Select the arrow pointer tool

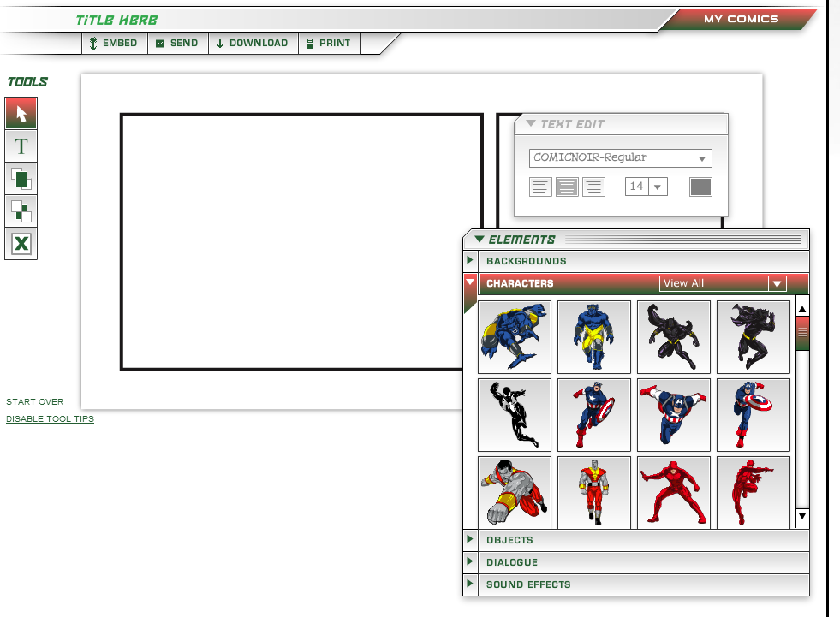pos(21,114)
